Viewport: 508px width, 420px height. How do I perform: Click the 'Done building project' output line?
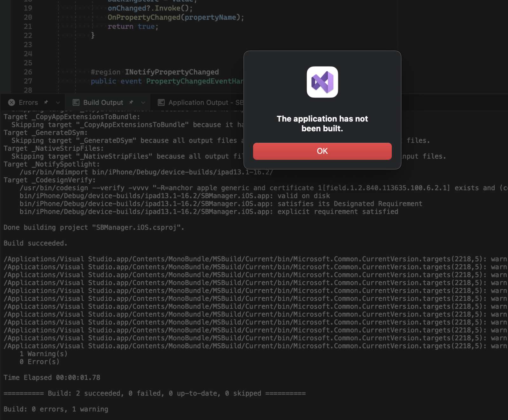[x=94, y=227]
